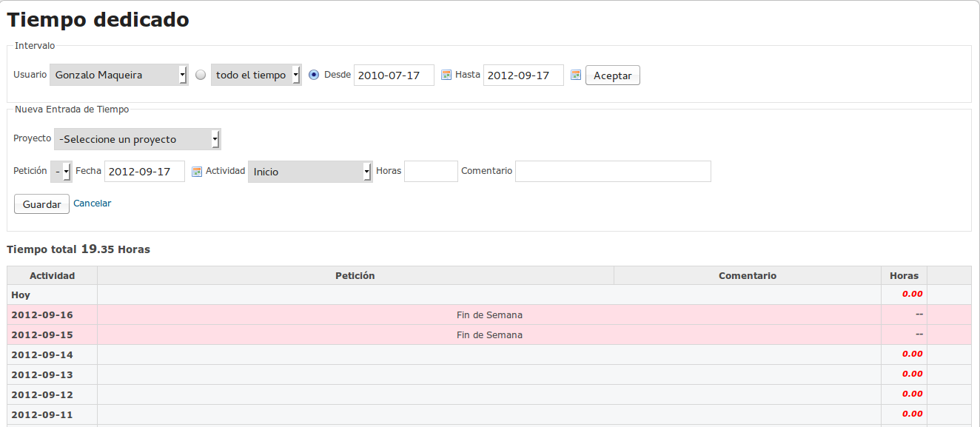Expand the 'todo el tiempo' period dropdown
Screen dimensions: 980x427
[x=256, y=75]
